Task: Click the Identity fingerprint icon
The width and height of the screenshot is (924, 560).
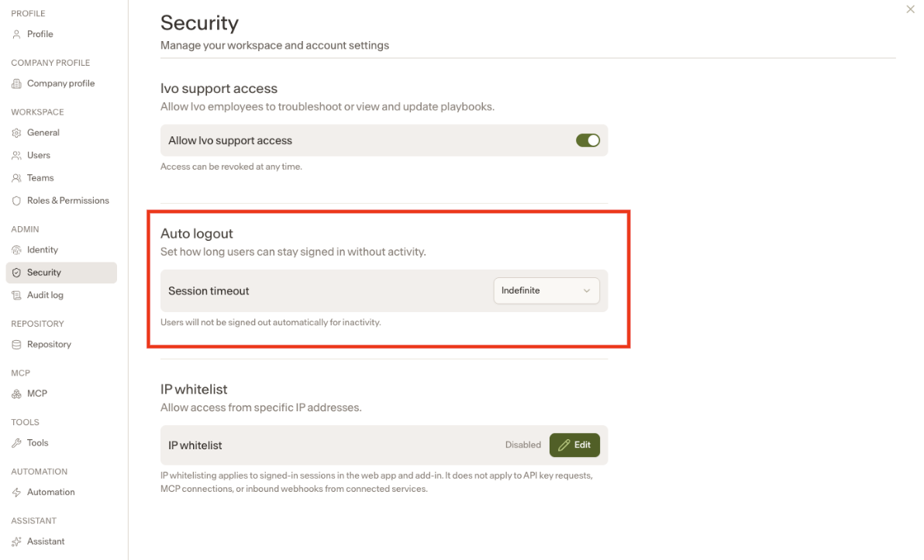Action: pyautogui.click(x=16, y=250)
